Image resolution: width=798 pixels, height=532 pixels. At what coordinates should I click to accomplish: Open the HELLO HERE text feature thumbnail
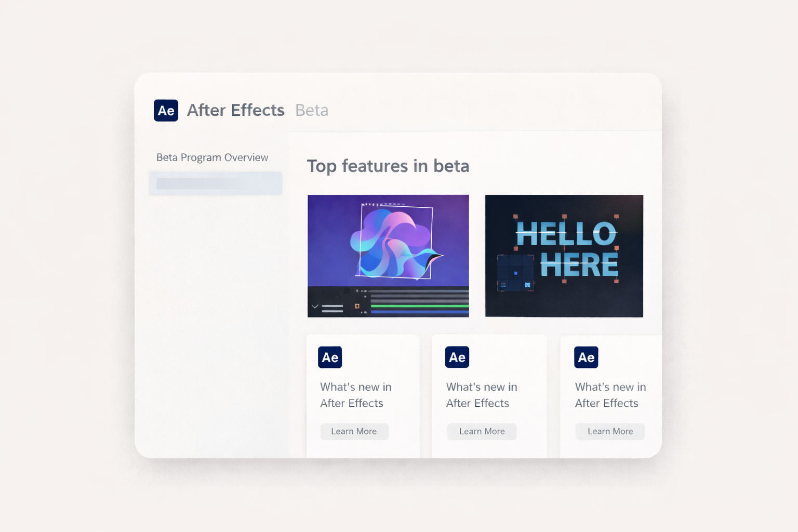point(564,256)
